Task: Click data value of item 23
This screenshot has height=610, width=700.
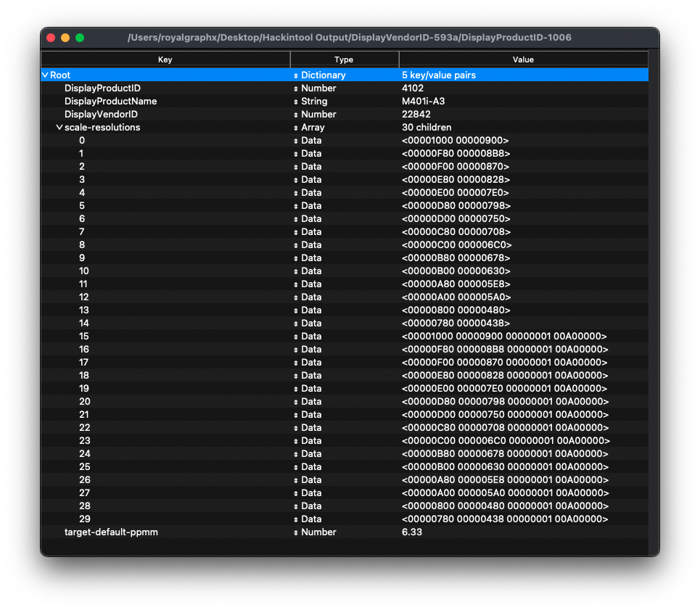Action: tap(505, 440)
